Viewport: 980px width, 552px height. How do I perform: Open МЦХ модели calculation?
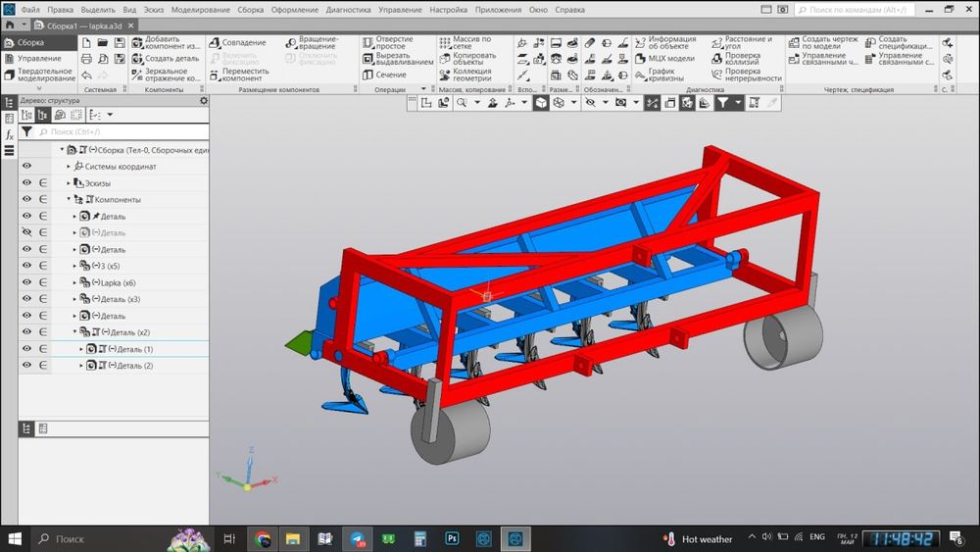click(665, 59)
